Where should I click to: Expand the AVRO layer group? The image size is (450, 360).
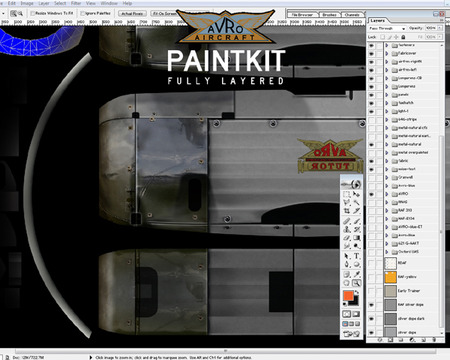click(x=387, y=194)
